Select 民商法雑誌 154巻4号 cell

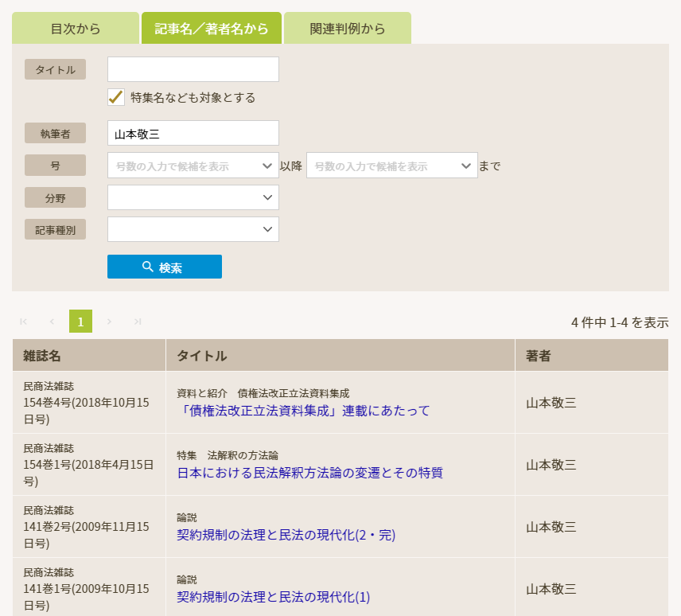[89, 402]
